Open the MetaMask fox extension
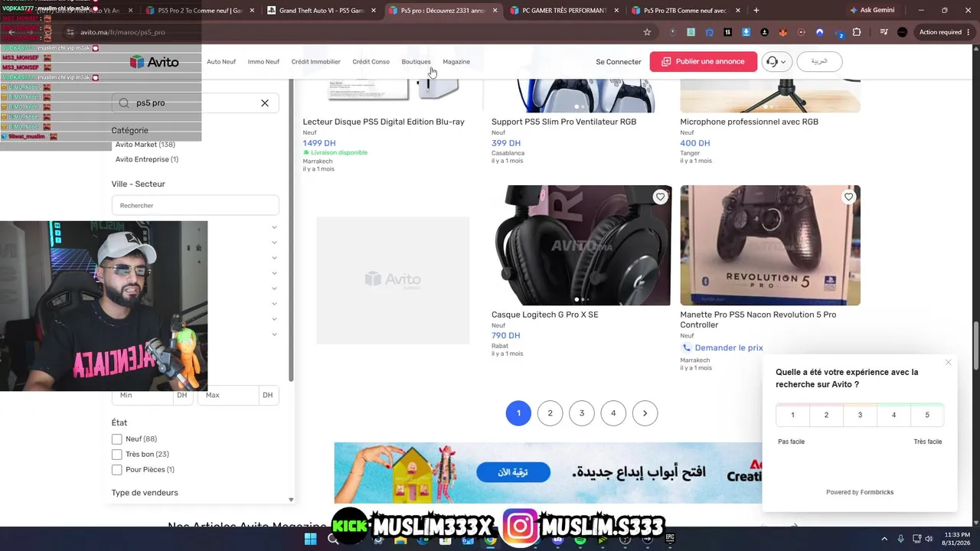Viewport: 980px width, 551px height. [782, 32]
